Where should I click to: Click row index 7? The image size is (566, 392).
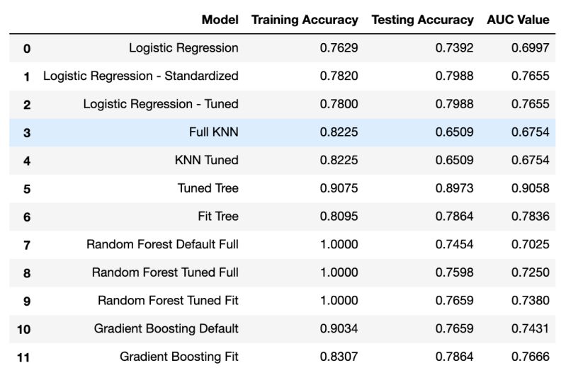click(27, 245)
